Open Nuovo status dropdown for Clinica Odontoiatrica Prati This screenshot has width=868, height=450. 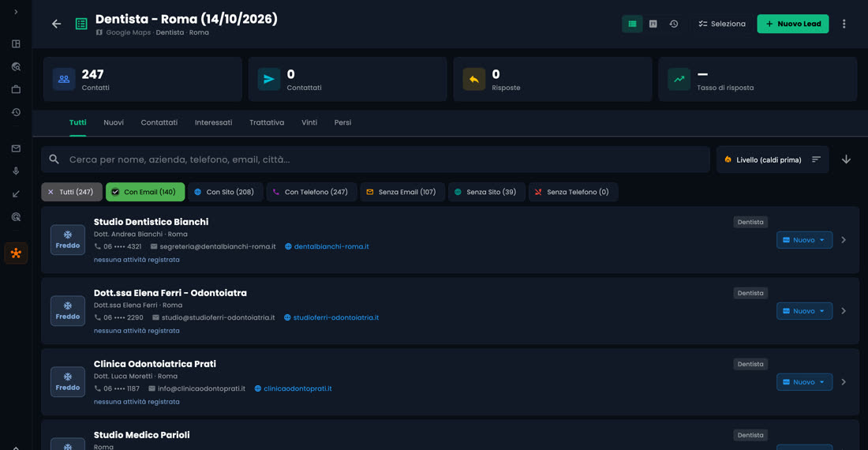pyautogui.click(x=804, y=382)
